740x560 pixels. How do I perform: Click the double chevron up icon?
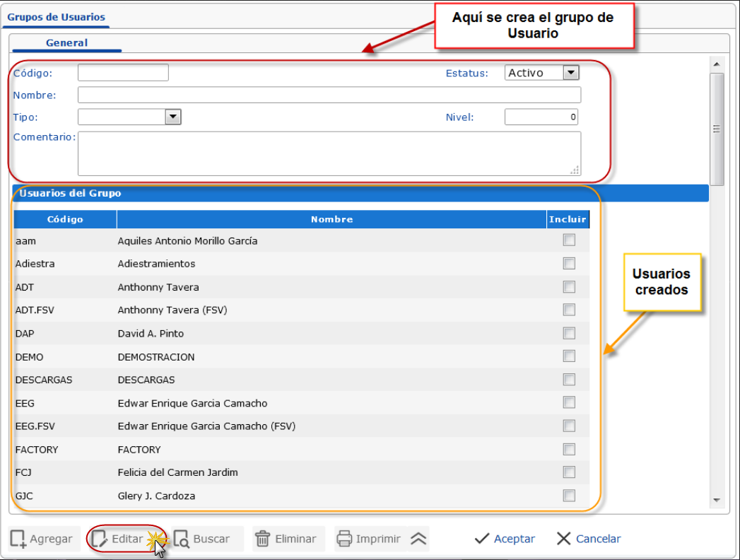coord(418,539)
